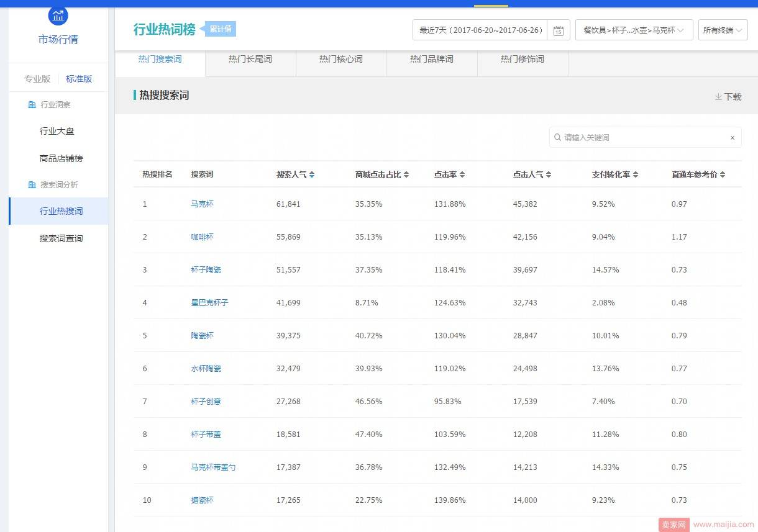Switch to the 热门搜索词 tab
The width and height of the screenshot is (758, 532).
(160, 60)
